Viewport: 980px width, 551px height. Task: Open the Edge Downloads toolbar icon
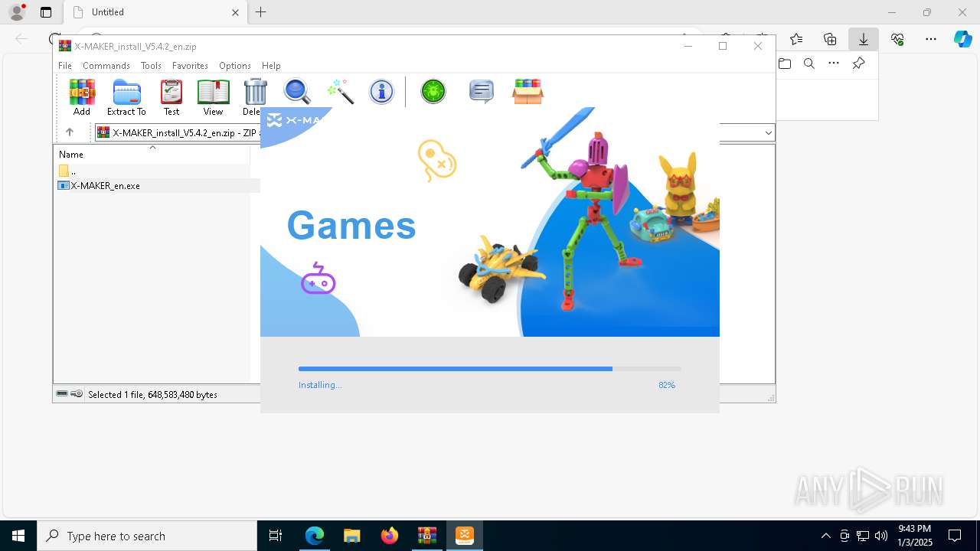pyautogui.click(x=864, y=39)
